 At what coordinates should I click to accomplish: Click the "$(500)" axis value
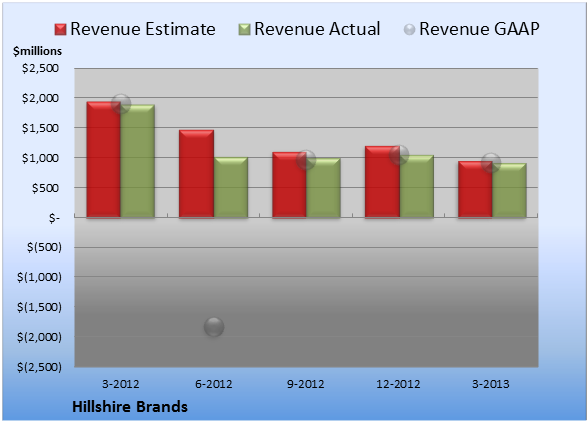[44, 248]
